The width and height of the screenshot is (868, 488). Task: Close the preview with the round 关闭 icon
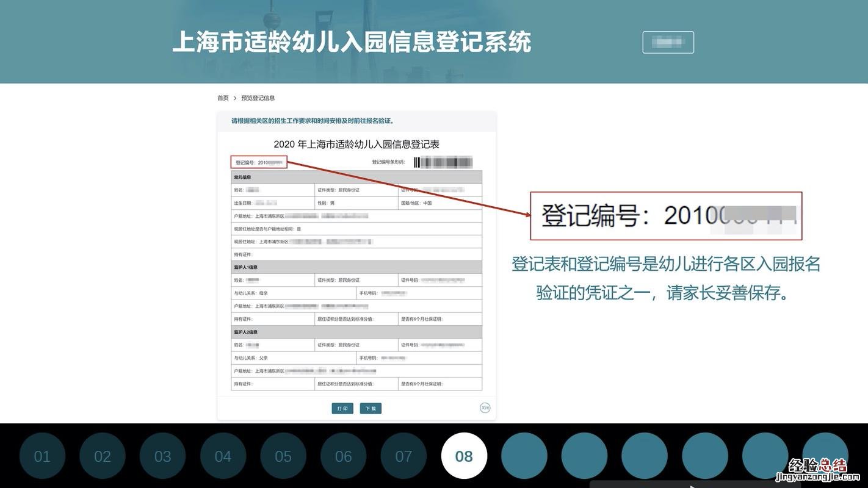[x=485, y=408]
